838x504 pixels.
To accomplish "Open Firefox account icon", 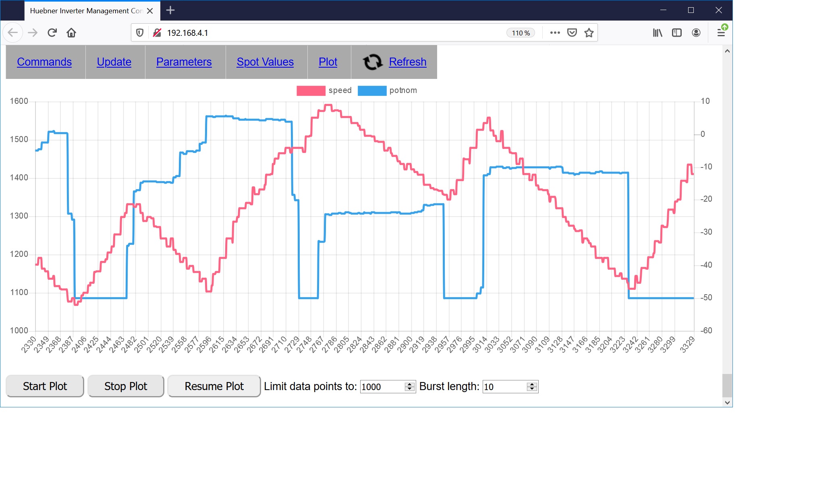I will pos(696,33).
